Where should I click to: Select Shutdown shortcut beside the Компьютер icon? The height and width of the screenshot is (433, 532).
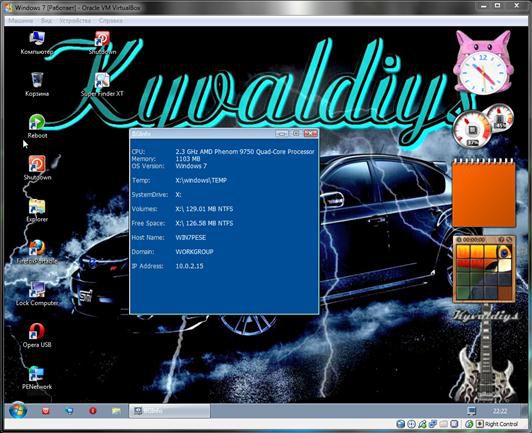pyautogui.click(x=102, y=42)
